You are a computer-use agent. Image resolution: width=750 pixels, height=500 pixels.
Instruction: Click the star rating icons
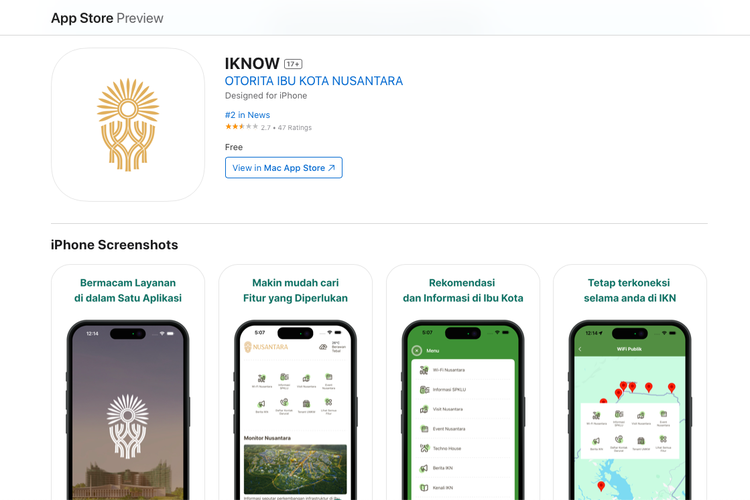242,127
